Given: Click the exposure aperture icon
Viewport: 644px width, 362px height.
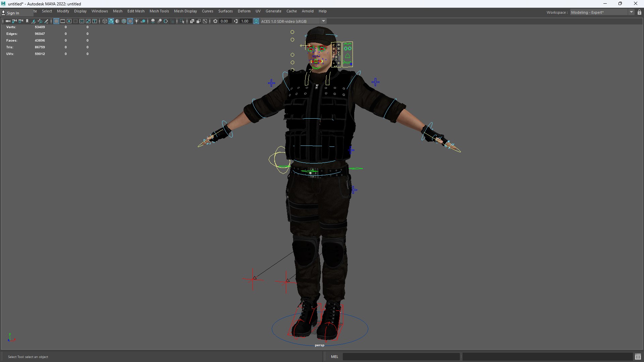Looking at the screenshot, I should tap(215, 21).
